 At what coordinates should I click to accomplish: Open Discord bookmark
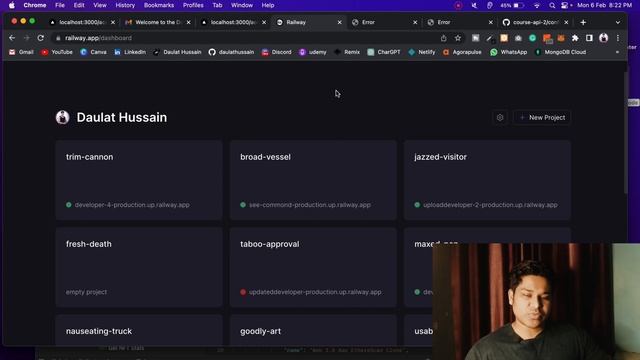tap(277, 52)
